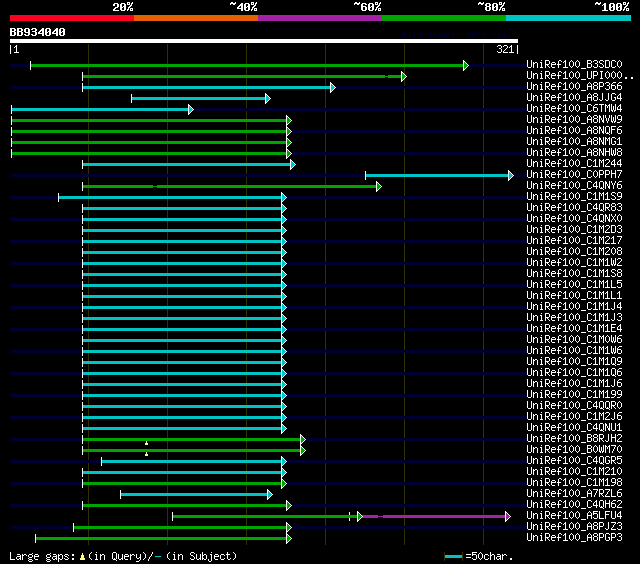This screenshot has height=564, width=640.
Task: Select the UniRef100_C4QGR5 label
Action: click(574, 461)
